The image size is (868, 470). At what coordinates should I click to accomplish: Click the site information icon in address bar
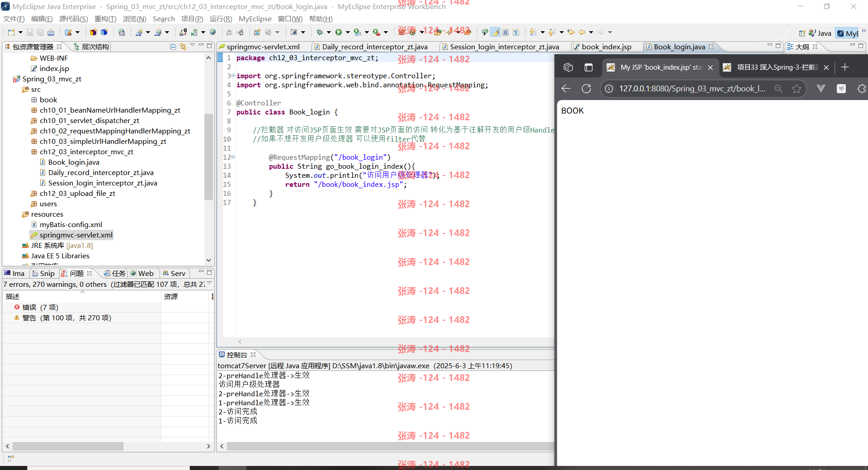pyautogui.click(x=609, y=89)
